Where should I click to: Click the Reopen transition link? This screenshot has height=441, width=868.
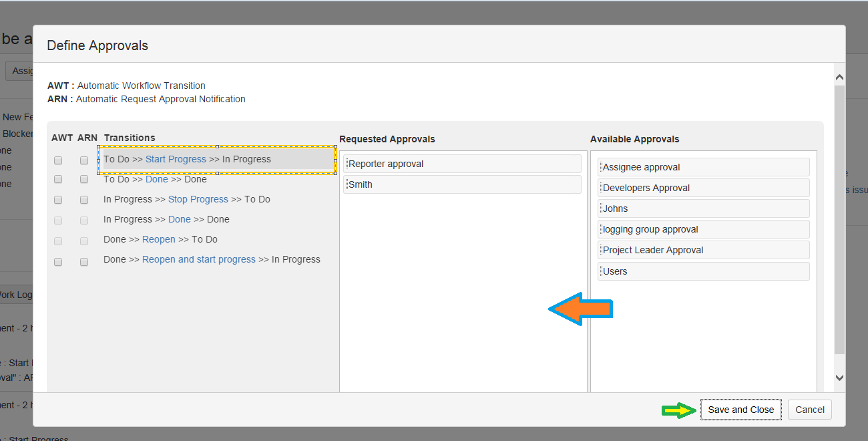158,239
